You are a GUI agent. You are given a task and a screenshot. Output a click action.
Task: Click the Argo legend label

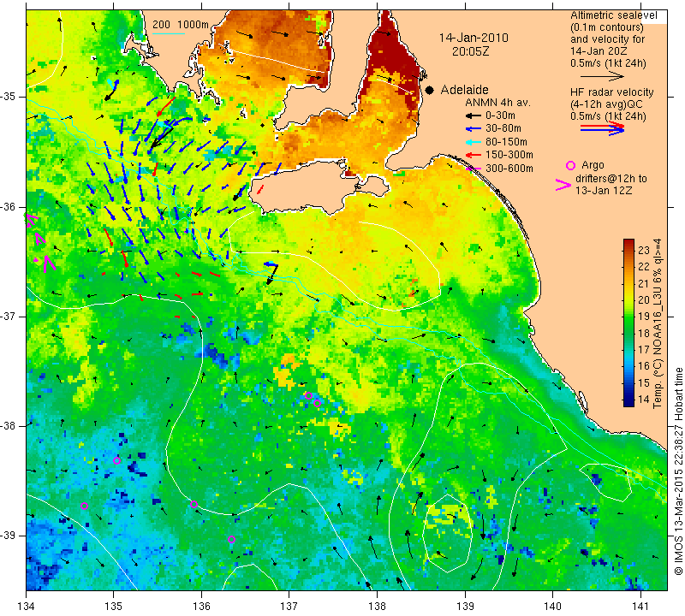pos(593,165)
